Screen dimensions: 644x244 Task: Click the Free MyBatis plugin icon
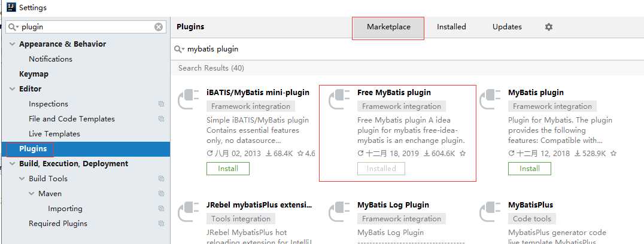[339, 100]
